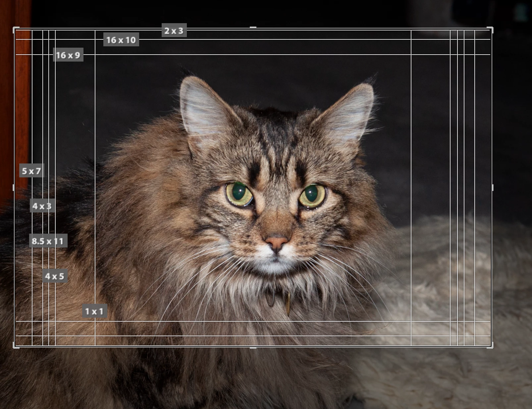Click the 4 x 3 aspect ratio label

click(x=42, y=206)
